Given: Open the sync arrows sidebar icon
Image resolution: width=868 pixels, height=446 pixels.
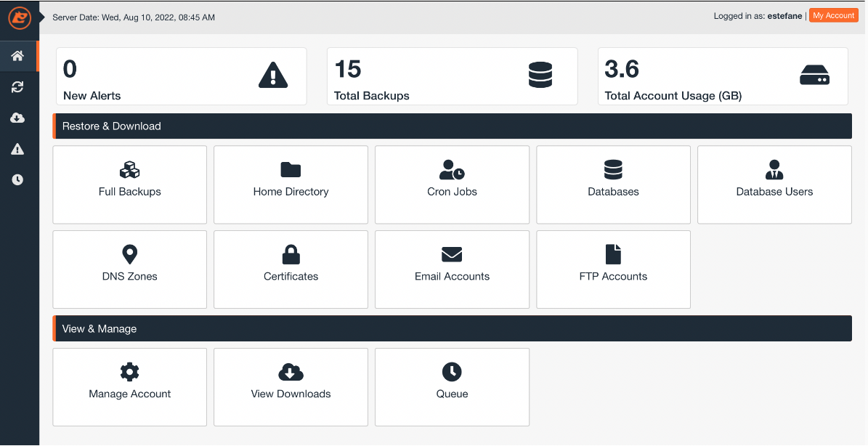Looking at the screenshot, I should (18, 87).
